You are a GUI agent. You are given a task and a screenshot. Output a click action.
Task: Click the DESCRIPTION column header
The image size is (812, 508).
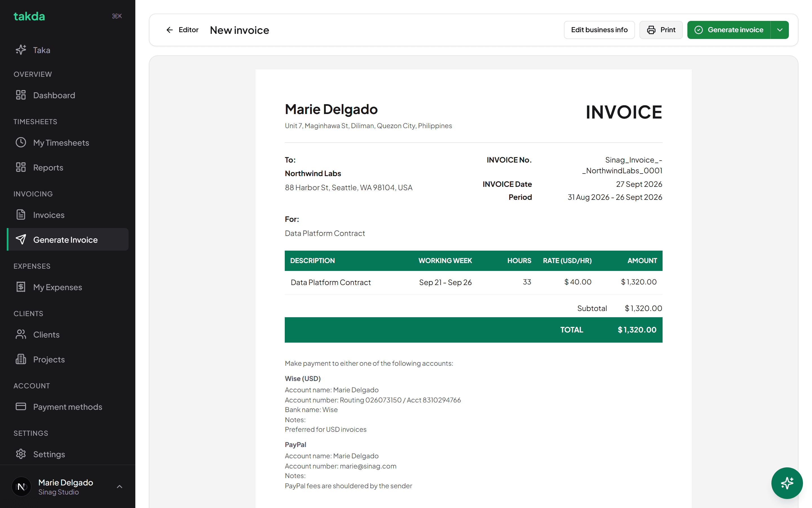(312, 261)
